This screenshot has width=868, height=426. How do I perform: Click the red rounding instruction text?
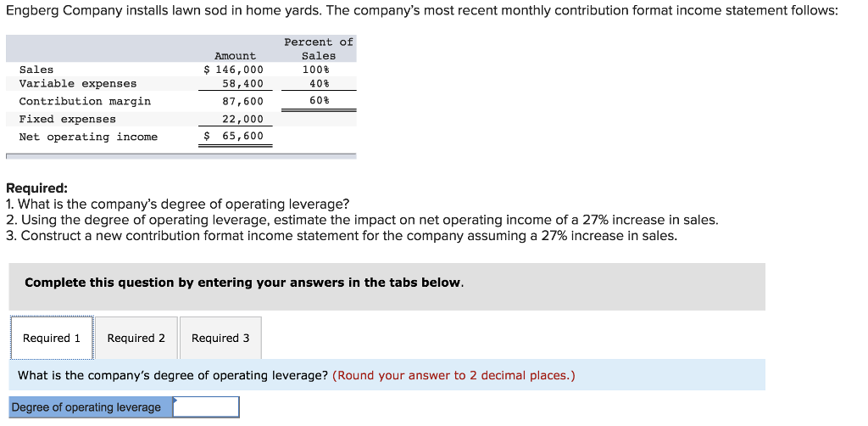click(454, 376)
